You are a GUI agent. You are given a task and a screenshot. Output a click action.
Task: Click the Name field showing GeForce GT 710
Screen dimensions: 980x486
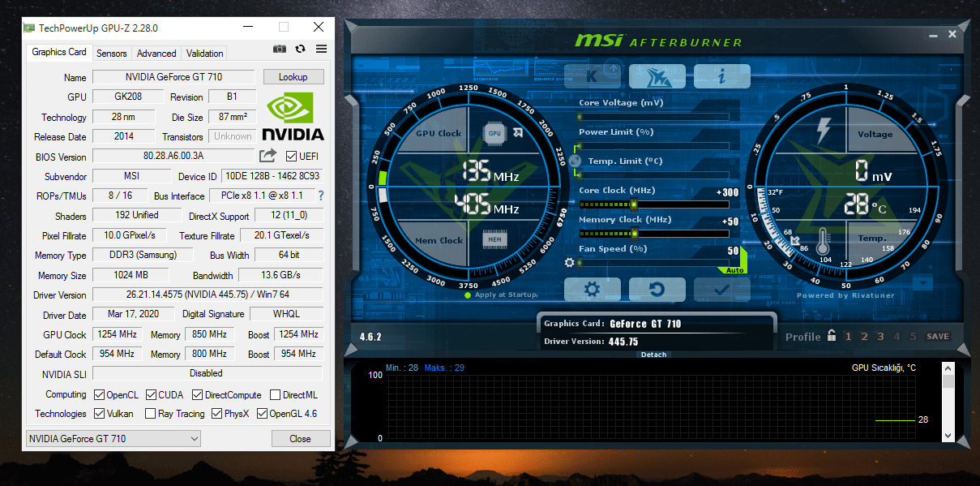(173, 78)
